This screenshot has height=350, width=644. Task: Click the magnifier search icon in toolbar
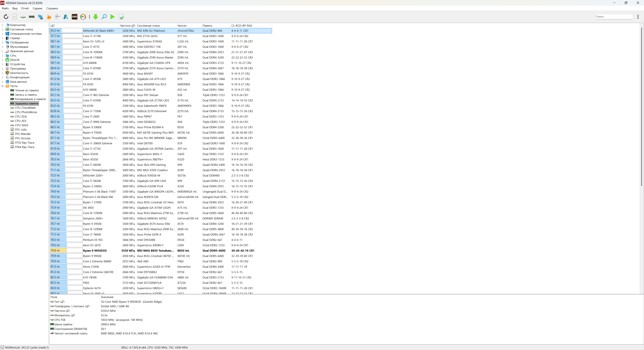coord(104,17)
